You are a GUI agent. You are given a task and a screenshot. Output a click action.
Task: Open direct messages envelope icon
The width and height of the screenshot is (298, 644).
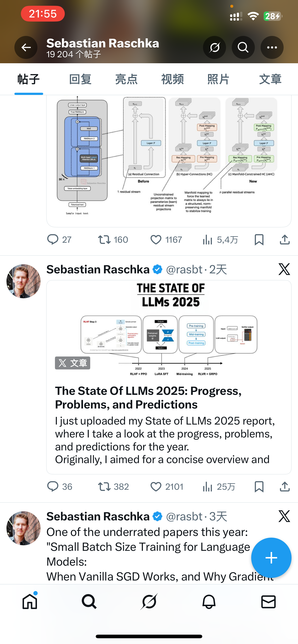coord(268,602)
